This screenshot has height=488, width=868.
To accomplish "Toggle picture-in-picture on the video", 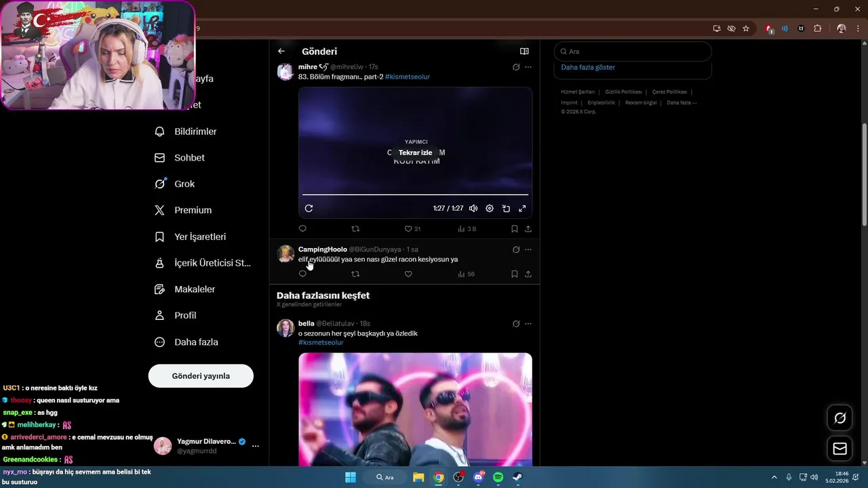I will [506, 208].
